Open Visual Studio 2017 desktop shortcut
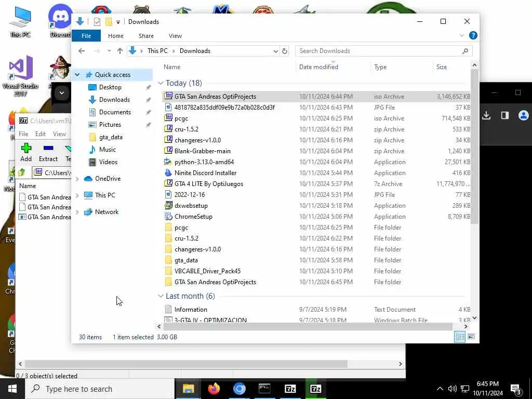Screen dimensions: 532x399 [20, 76]
